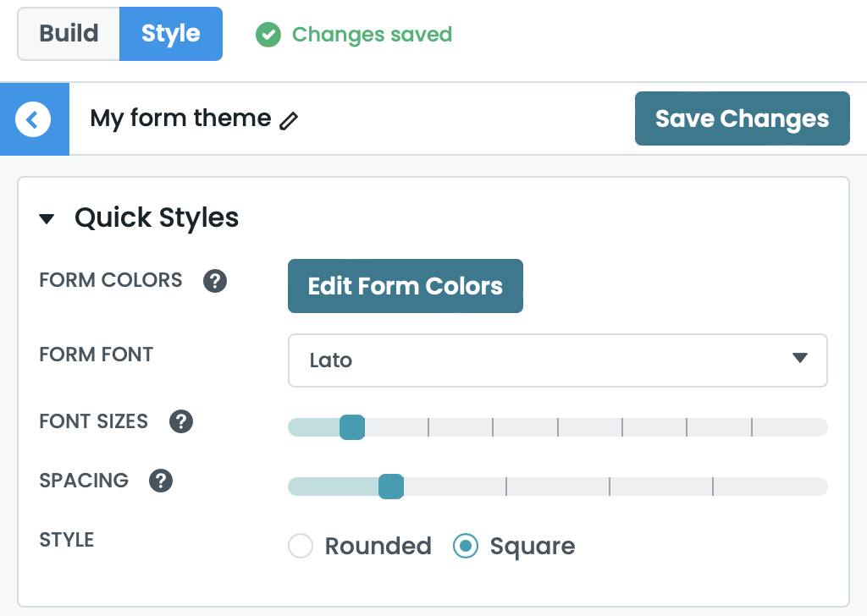
Task: Click the Square radio label text
Action: click(x=532, y=547)
